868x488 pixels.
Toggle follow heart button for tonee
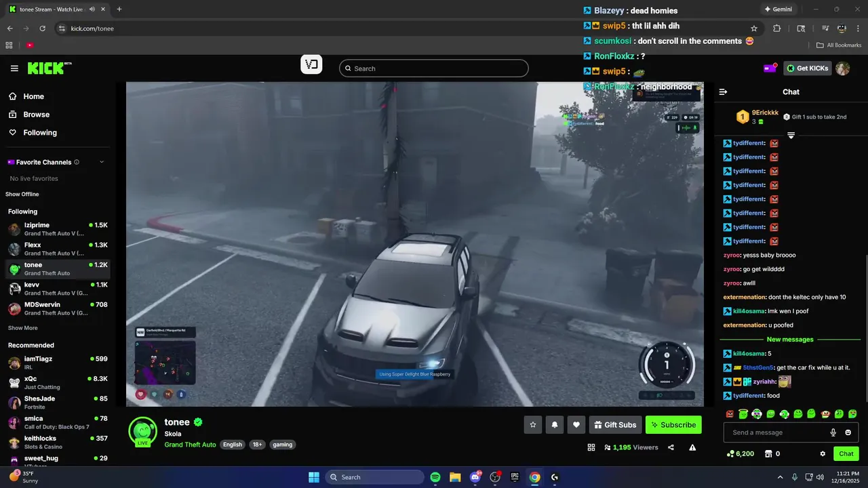click(576, 425)
